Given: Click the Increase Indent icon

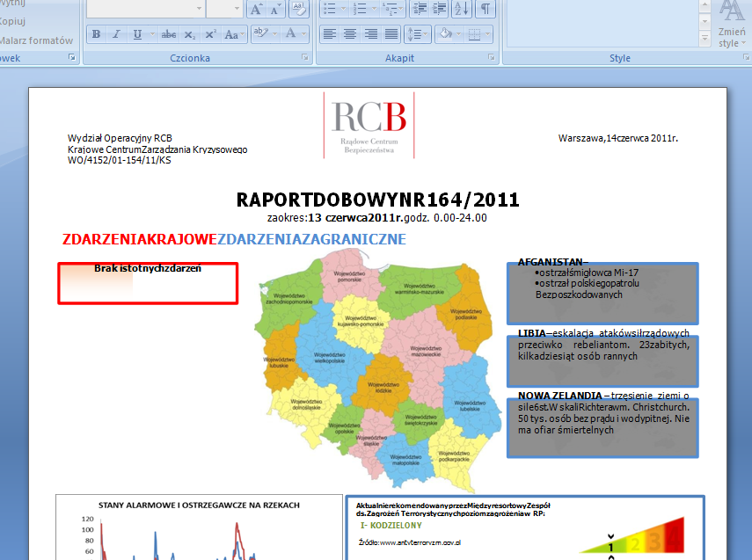Looking at the screenshot, I should [x=439, y=9].
